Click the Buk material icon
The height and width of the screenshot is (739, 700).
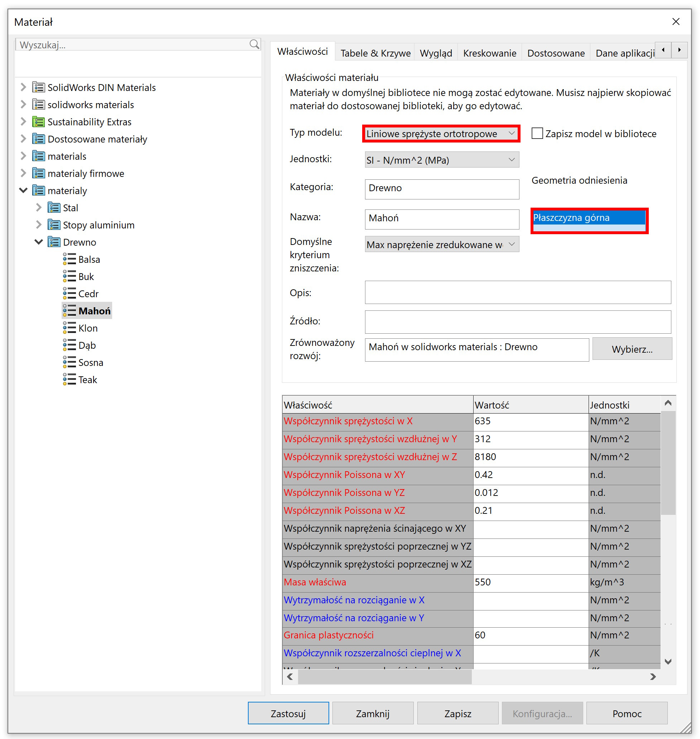pos(69,276)
